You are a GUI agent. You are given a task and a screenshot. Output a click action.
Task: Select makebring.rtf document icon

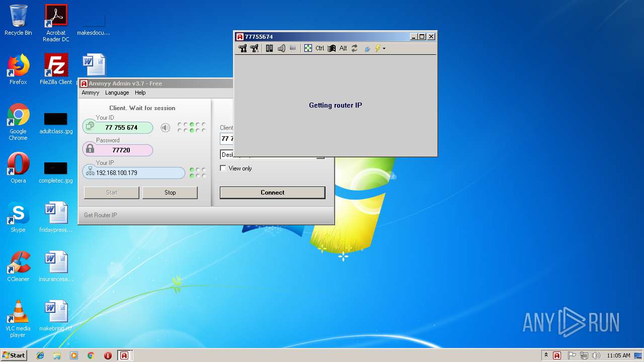tap(56, 316)
